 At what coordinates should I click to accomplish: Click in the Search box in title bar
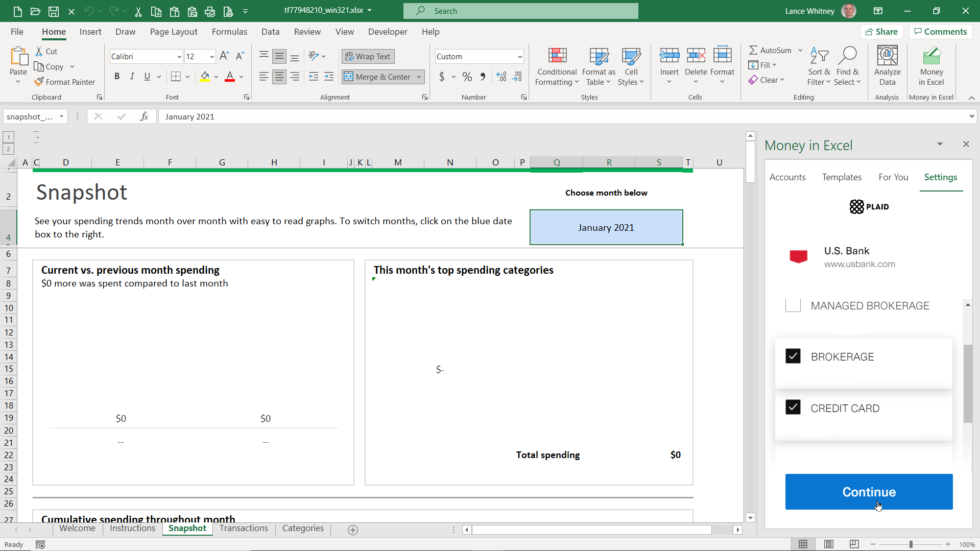(520, 11)
